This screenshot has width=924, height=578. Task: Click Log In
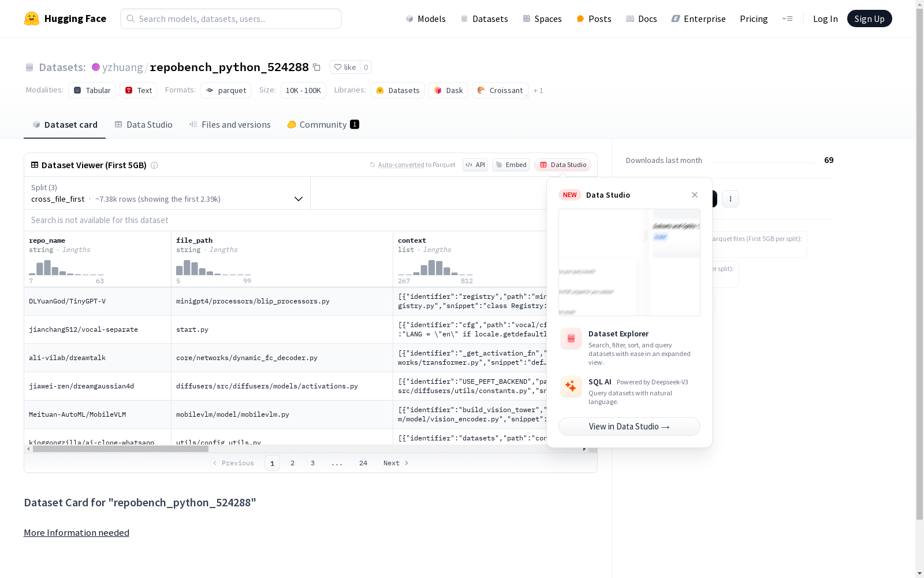825,18
